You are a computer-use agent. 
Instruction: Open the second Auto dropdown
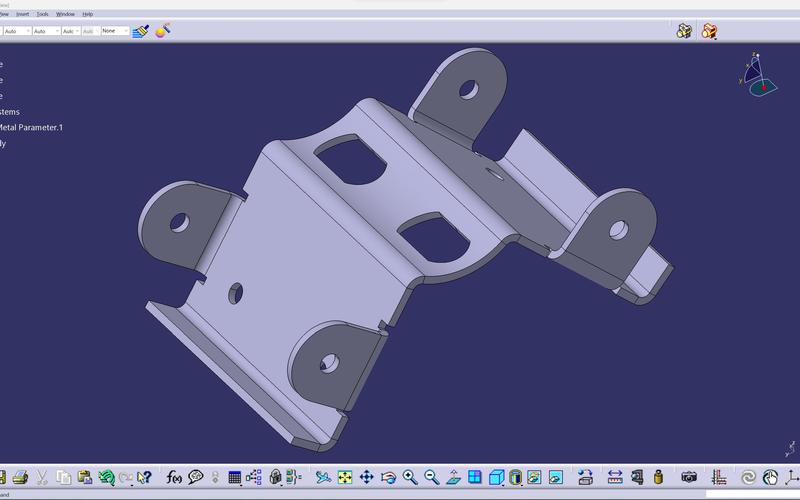(x=46, y=31)
